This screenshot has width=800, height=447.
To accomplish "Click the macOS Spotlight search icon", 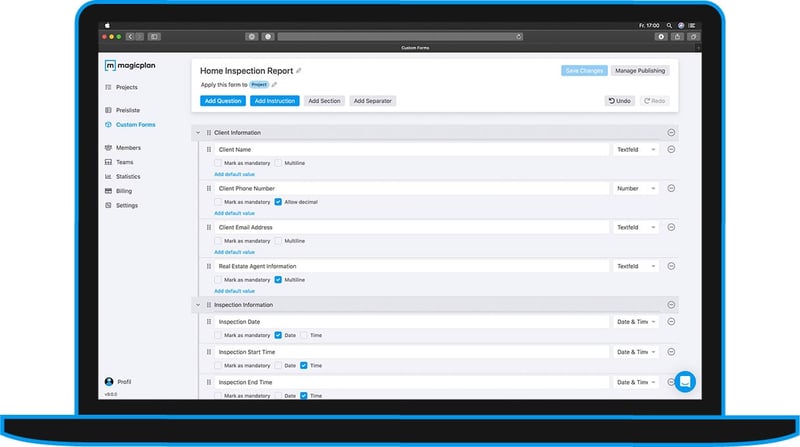I will pos(669,25).
